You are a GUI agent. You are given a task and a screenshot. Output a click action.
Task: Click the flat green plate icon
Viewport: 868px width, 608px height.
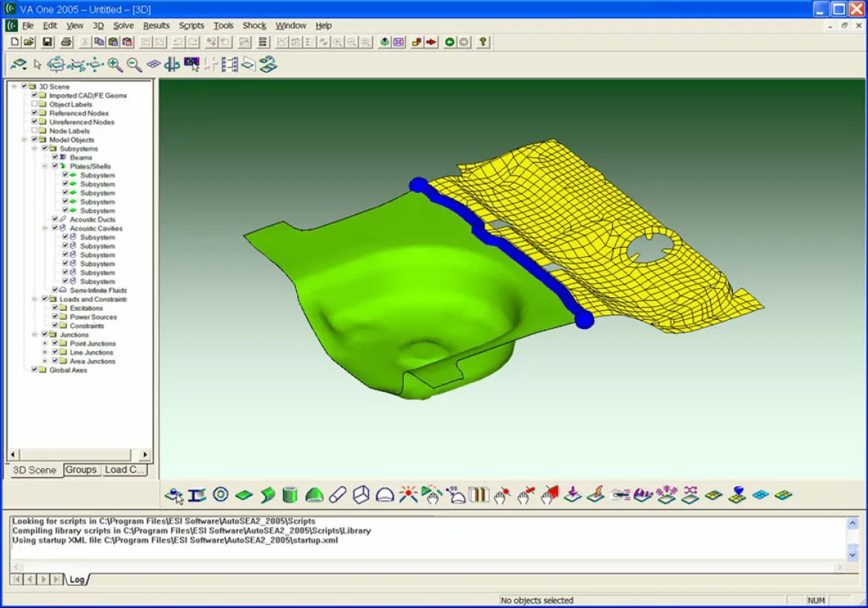coord(244,495)
